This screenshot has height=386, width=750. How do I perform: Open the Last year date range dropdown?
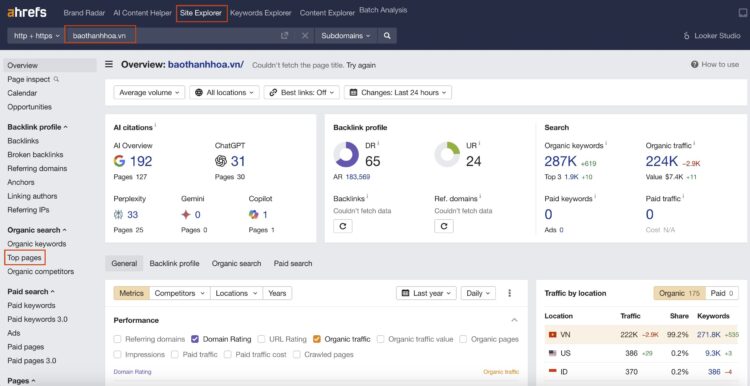pyautogui.click(x=426, y=293)
